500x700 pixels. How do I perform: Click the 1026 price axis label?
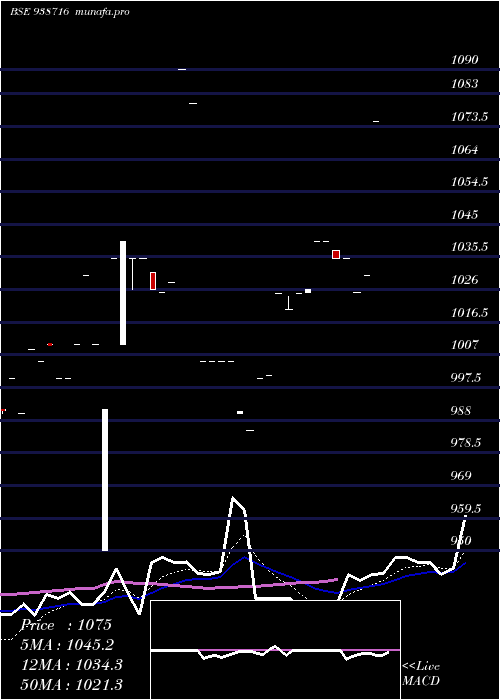point(464,280)
